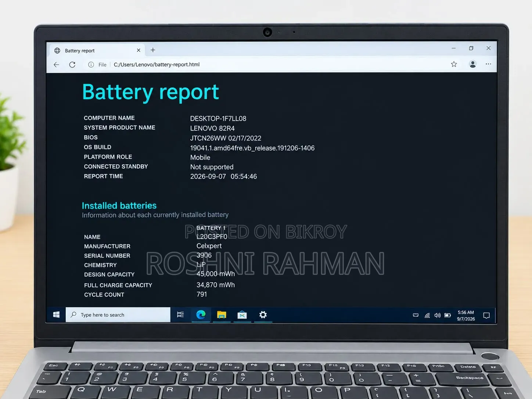Click the 'Installed batteries' section heading
This screenshot has height=399, width=532.
pyautogui.click(x=119, y=206)
